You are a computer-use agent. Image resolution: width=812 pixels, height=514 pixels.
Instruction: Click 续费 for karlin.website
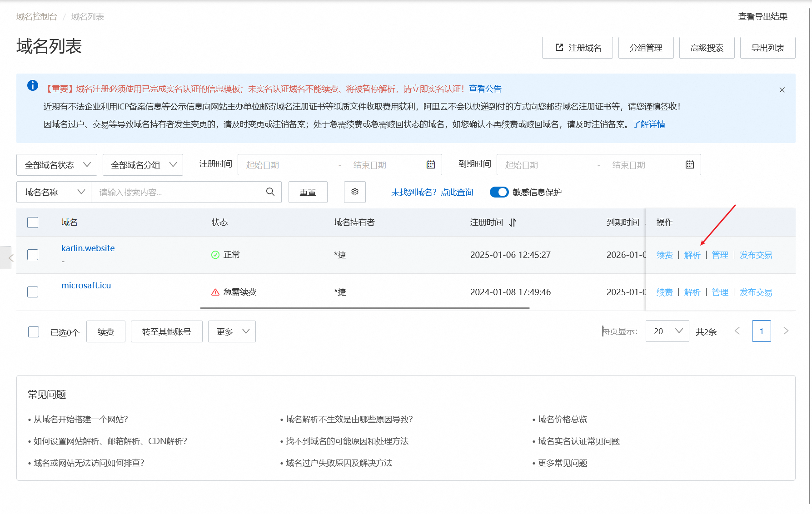click(665, 255)
